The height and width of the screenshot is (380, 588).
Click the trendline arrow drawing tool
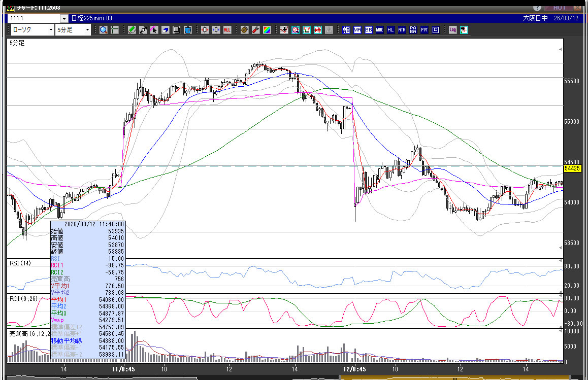pos(143,30)
